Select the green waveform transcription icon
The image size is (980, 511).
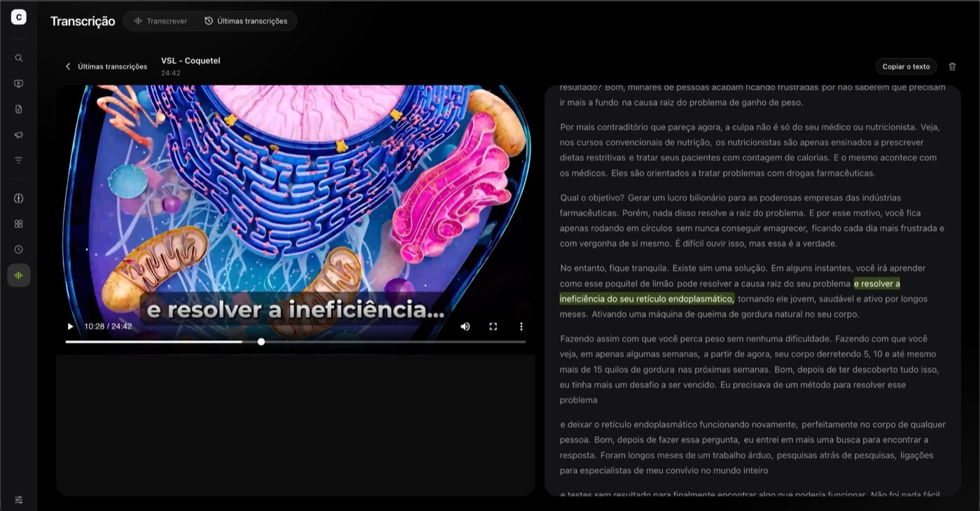[x=19, y=275]
